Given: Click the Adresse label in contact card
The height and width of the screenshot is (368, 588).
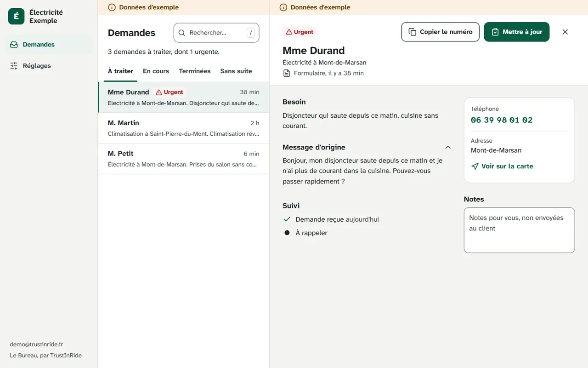Looking at the screenshot, I should coord(481,141).
